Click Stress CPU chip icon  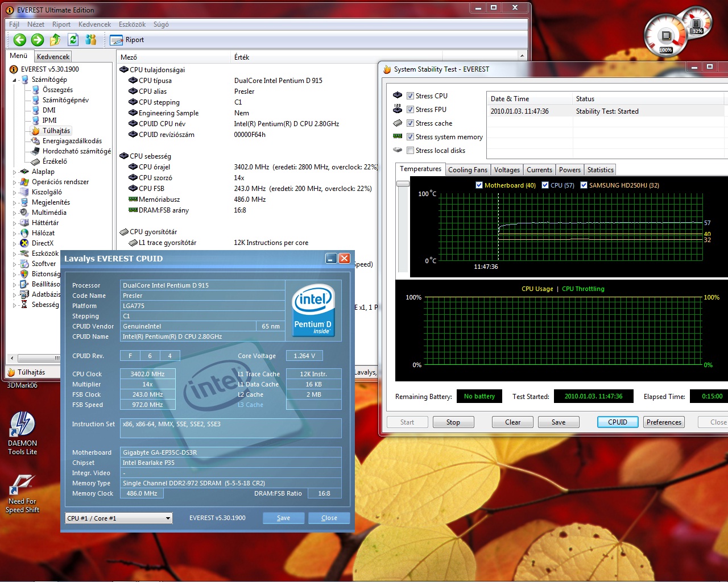[398, 95]
